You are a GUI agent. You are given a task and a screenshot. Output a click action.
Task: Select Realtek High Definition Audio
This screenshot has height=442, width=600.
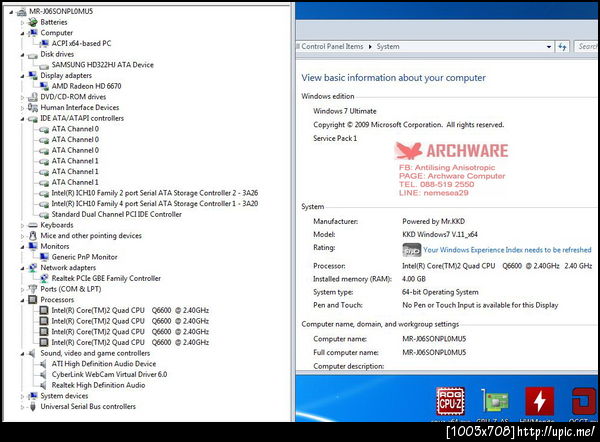(98, 385)
